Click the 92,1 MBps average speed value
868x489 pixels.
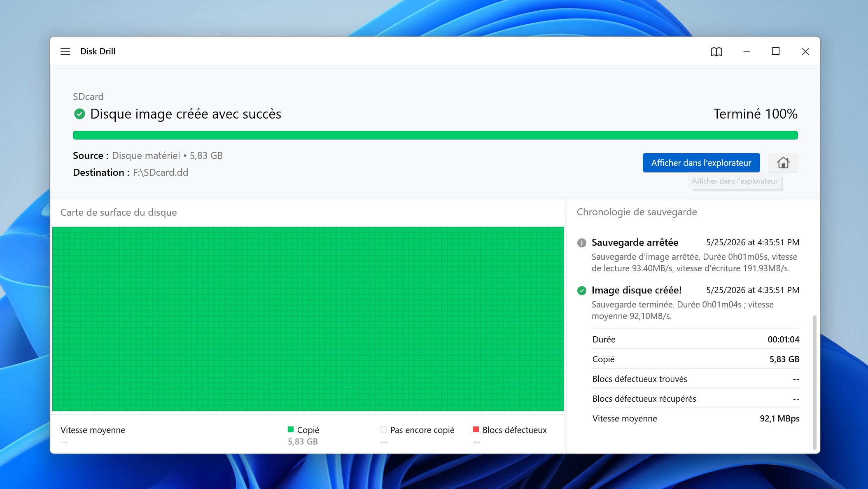pyautogui.click(x=779, y=419)
